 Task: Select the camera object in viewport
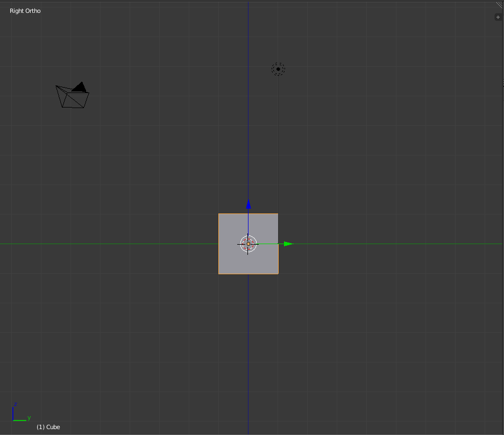point(72,95)
